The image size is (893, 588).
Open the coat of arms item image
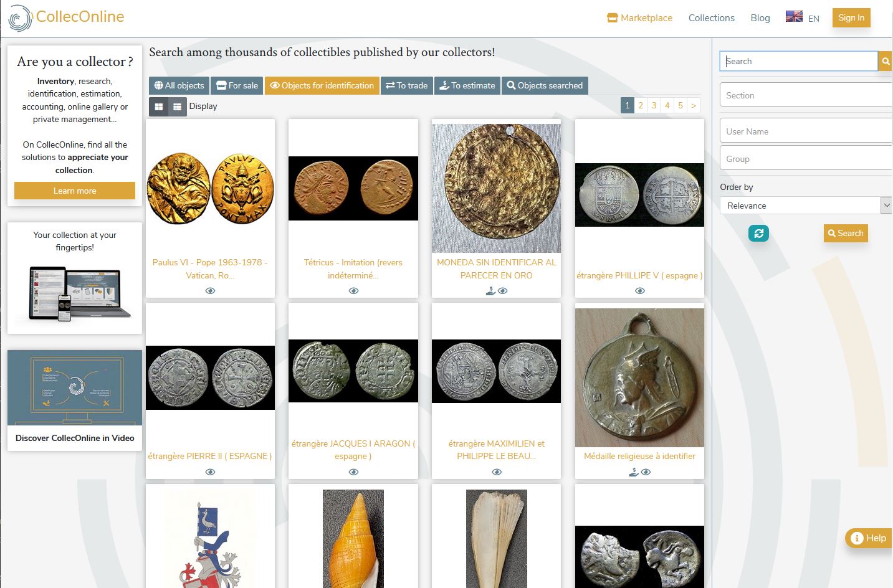click(x=210, y=538)
